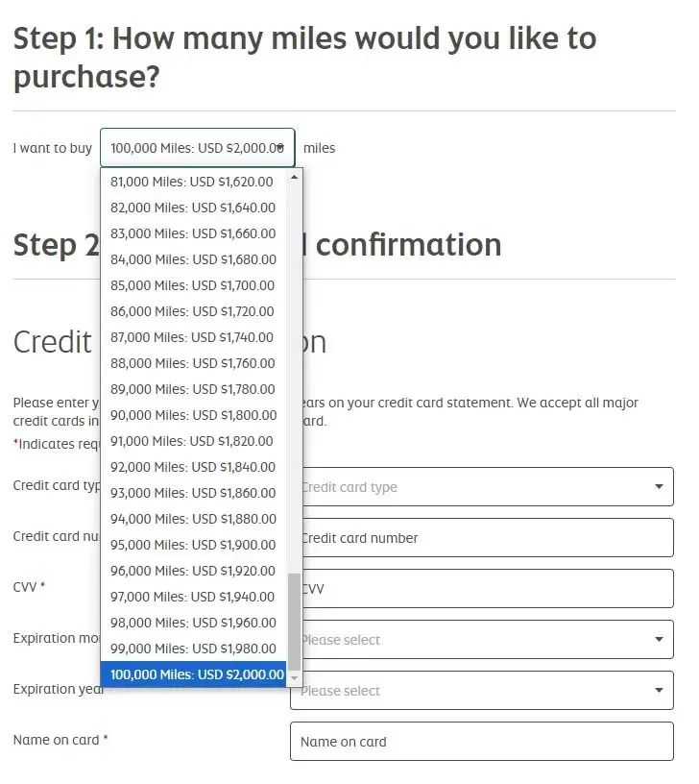Open the Credit card type dropdown

tap(482, 487)
